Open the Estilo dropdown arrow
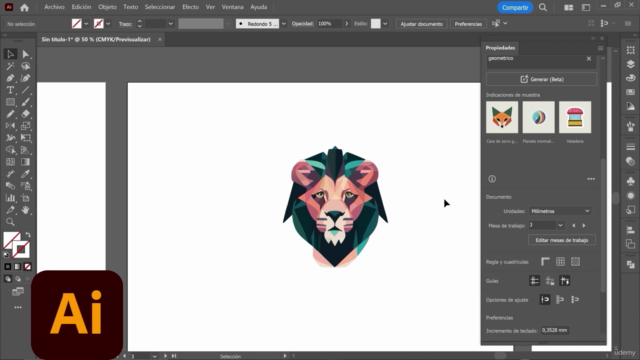The height and width of the screenshot is (360, 640). point(385,24)
